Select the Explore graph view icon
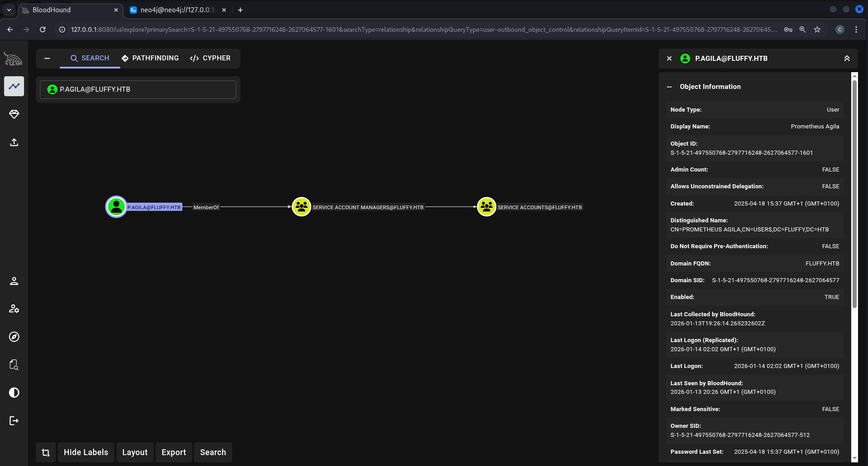 point(14,86)
